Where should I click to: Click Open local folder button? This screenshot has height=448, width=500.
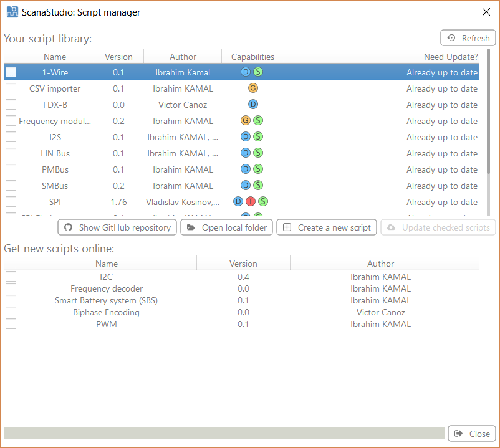click(227, 227)
